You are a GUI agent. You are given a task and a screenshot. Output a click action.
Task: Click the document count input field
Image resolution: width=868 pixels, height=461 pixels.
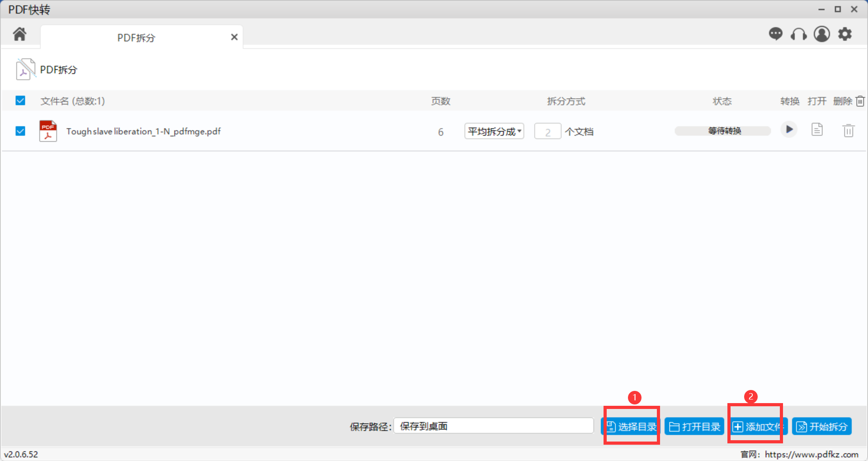point(547,132)
